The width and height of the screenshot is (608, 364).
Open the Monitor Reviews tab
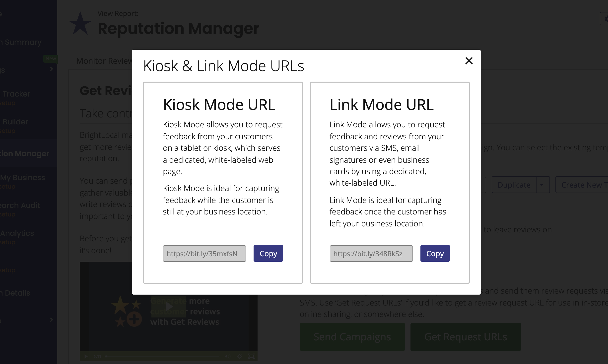(x=104, y=61)
